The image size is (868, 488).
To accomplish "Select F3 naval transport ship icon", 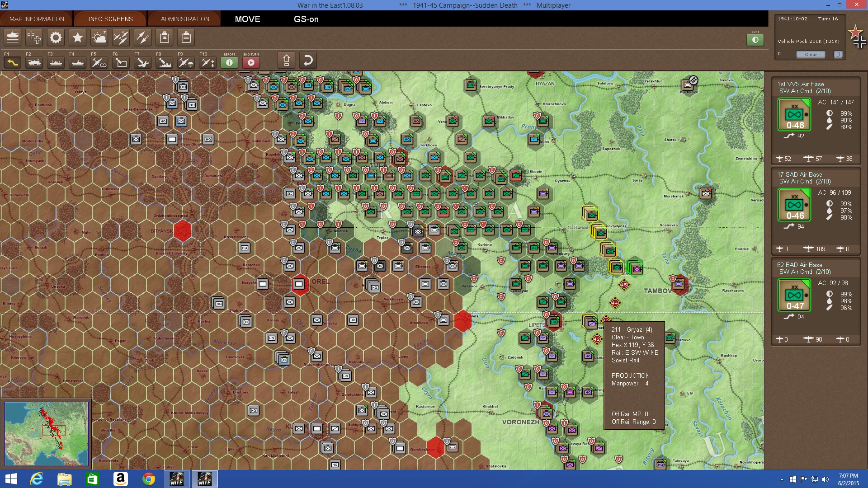I will (56, 62).
